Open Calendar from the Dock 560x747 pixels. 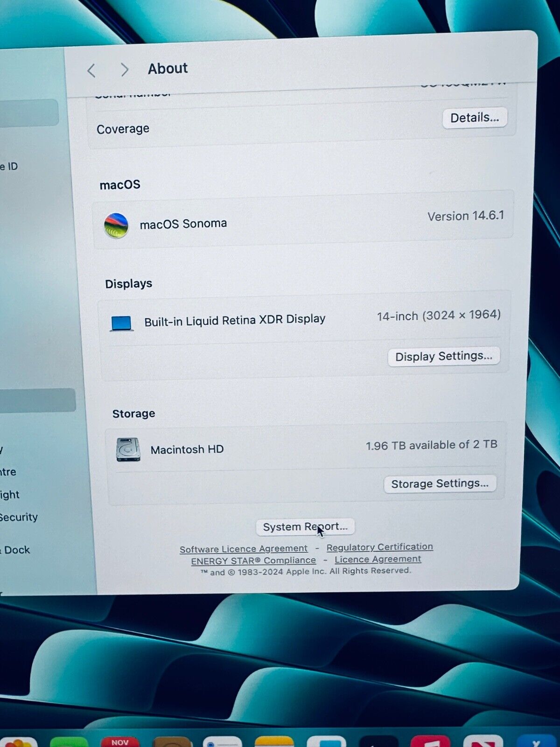coord(120,741)
